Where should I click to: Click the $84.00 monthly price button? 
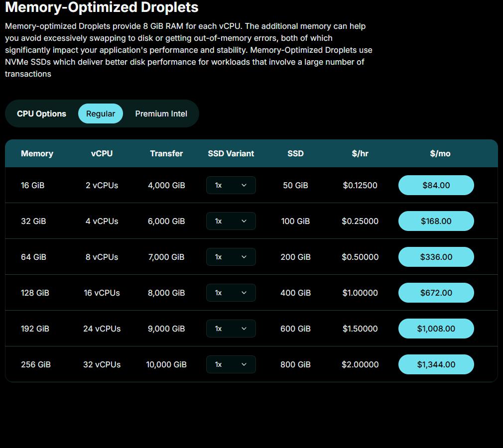[436, 185]
